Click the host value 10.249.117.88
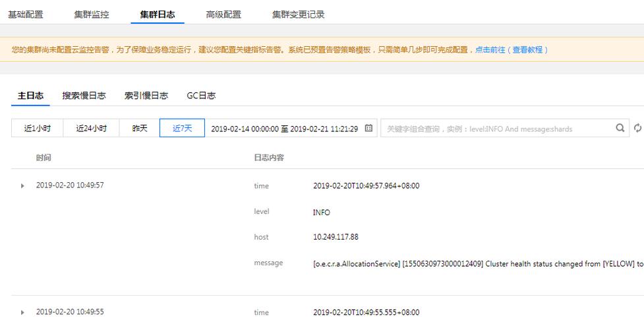644x330 pixels. tap(336, 237)
